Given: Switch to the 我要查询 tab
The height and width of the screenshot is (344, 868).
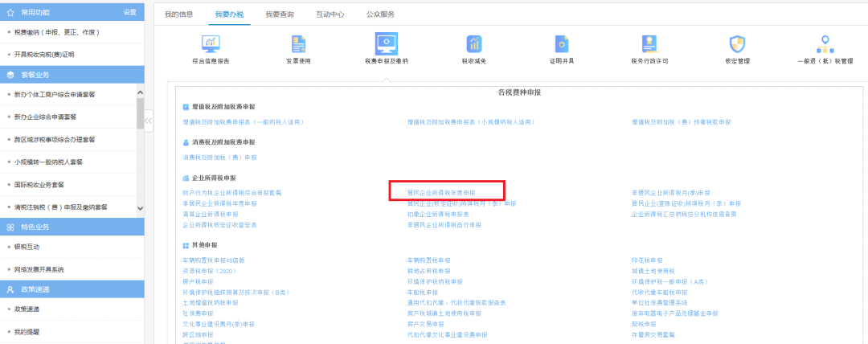Looking at the screenshot, I should [280, 14].
